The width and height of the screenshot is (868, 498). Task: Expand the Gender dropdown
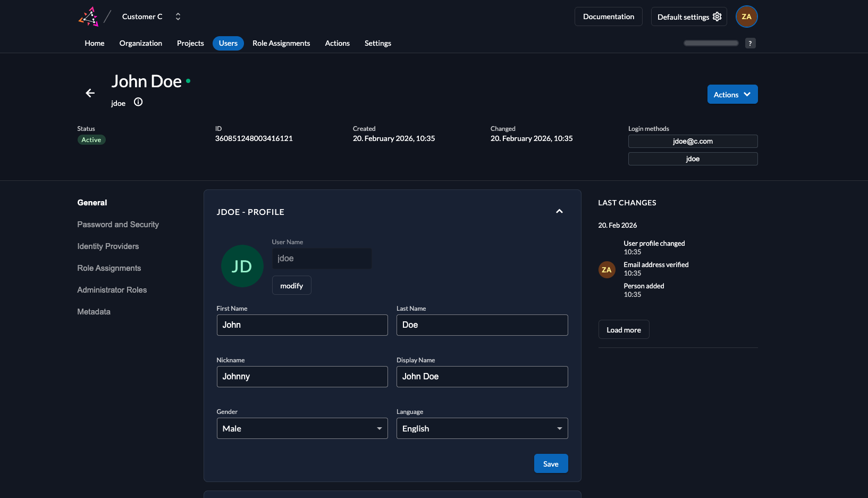coord(302,428)
